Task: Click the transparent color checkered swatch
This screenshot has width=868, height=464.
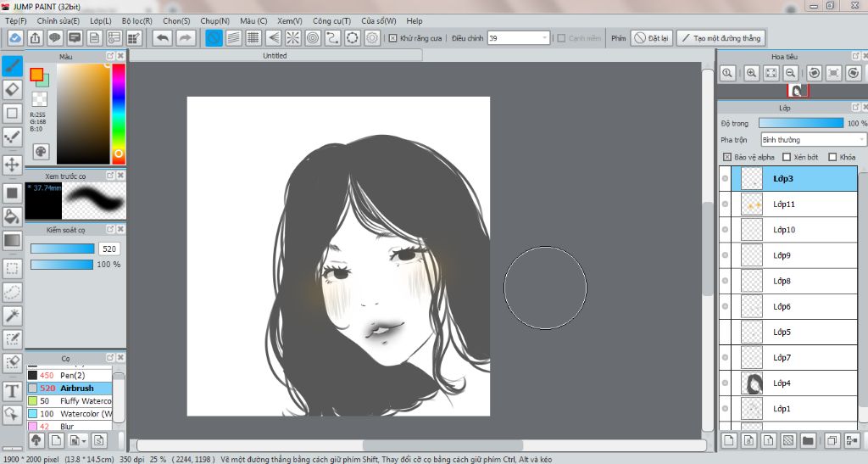Action: [39, 99]
